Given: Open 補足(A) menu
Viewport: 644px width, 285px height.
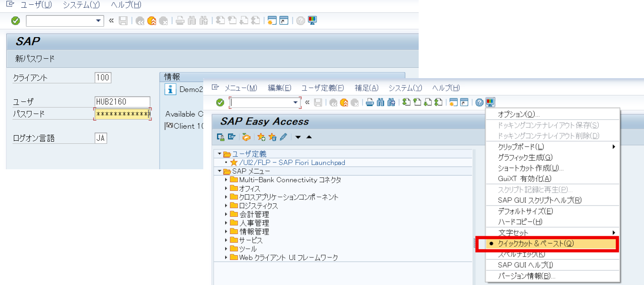Looking at the screenshot, I should coord(366,88).
